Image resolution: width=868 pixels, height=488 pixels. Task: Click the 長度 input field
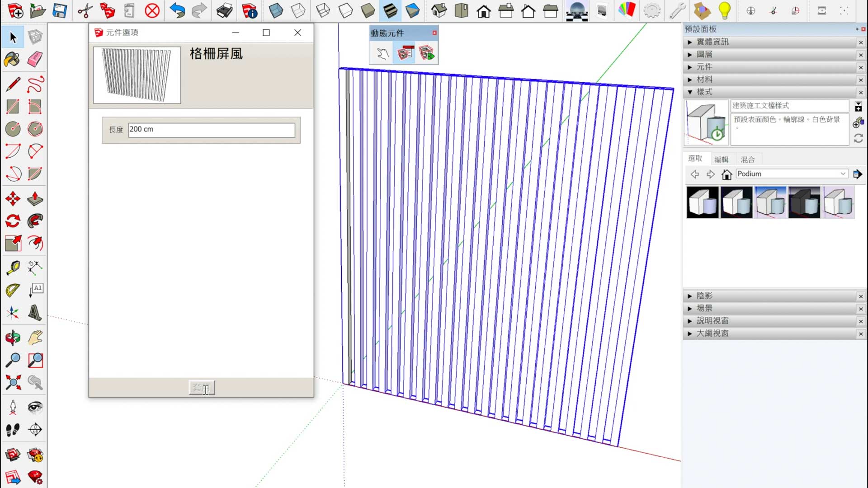tap(211, 130)
